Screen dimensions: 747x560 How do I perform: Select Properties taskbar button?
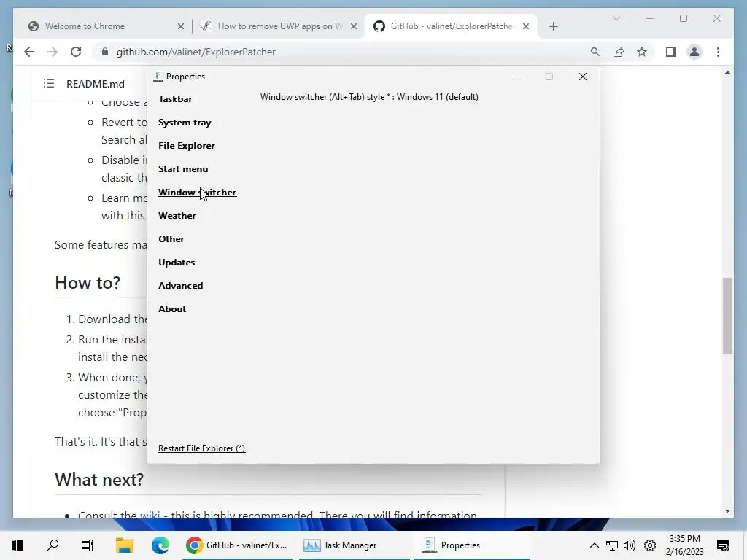tap(472, 545)
